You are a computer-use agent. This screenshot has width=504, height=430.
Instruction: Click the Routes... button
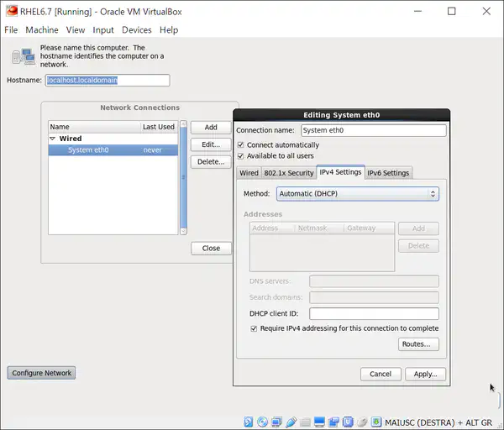click(418, 344)
